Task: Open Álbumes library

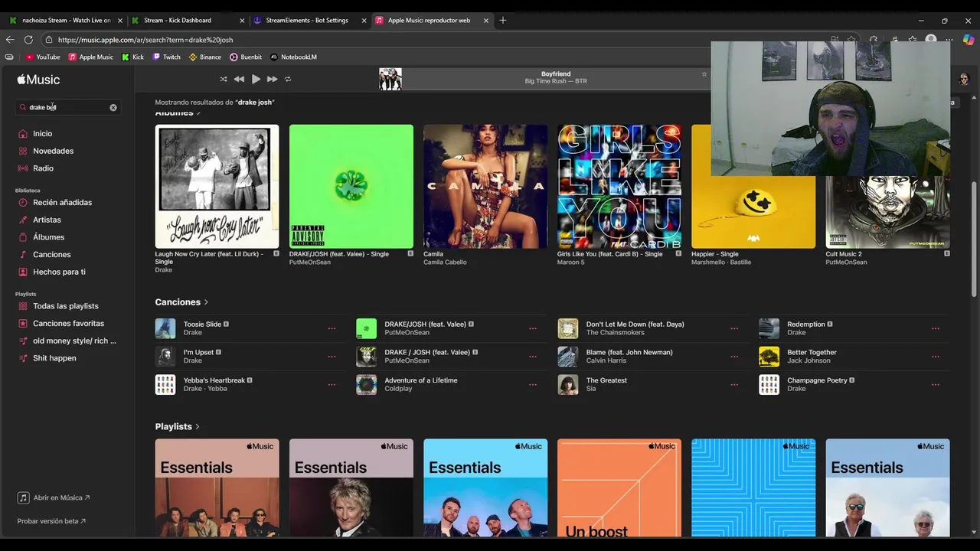Action: pyautogui.click(x=48, y=237)
